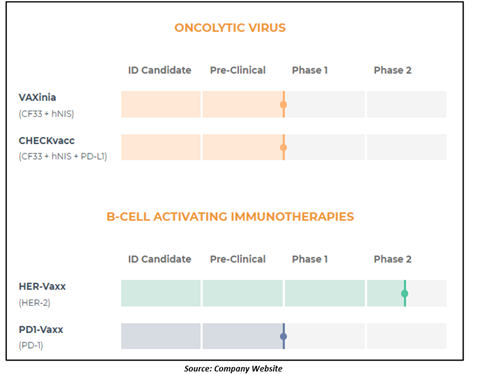
Task: Click the PD1-Vaxx product name
Action: tap(41, 330)
